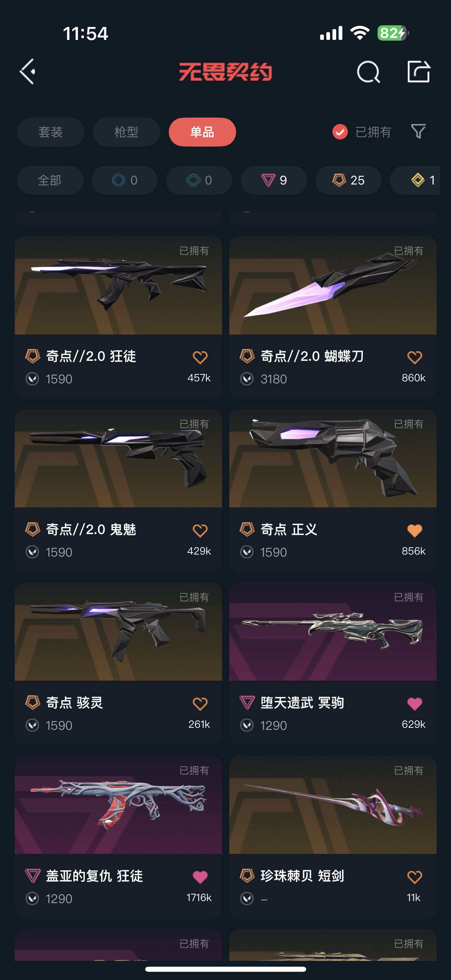This screenshot has width=451, height=980.
Task: Open 盖亚的复仇 狂徒 skin image
Action: pos(118,805)
